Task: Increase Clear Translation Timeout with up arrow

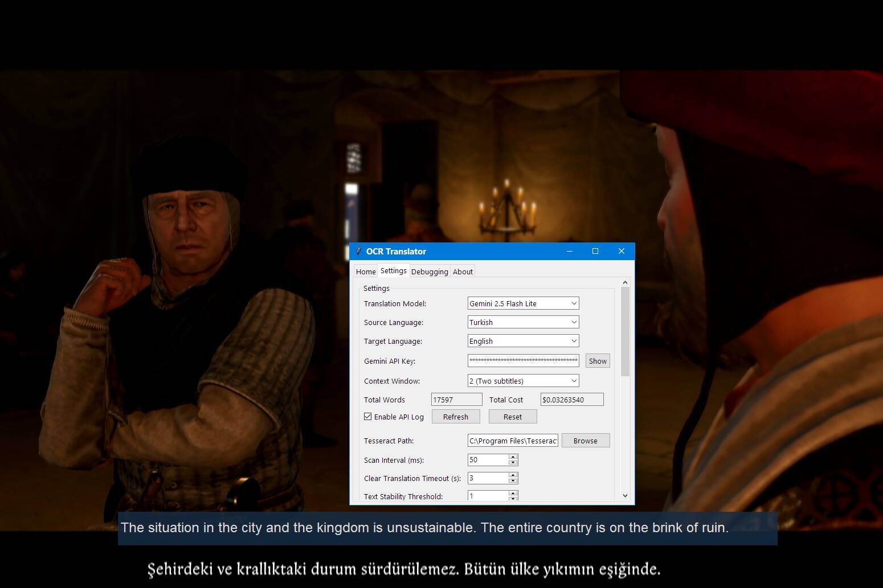Action: (x=513, y=475)
